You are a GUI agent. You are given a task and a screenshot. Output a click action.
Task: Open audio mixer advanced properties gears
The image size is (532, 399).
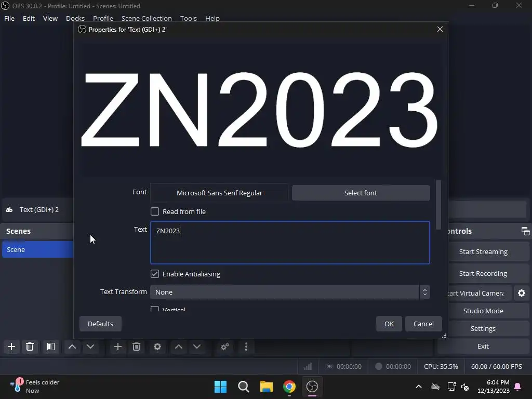click(224, 347)
